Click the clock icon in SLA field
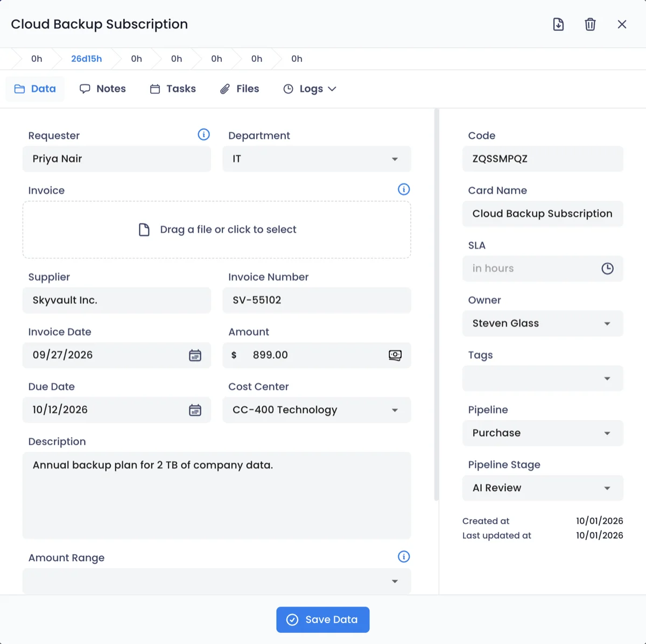This screenshot has width=646, height=644. (x=607, y=268)
